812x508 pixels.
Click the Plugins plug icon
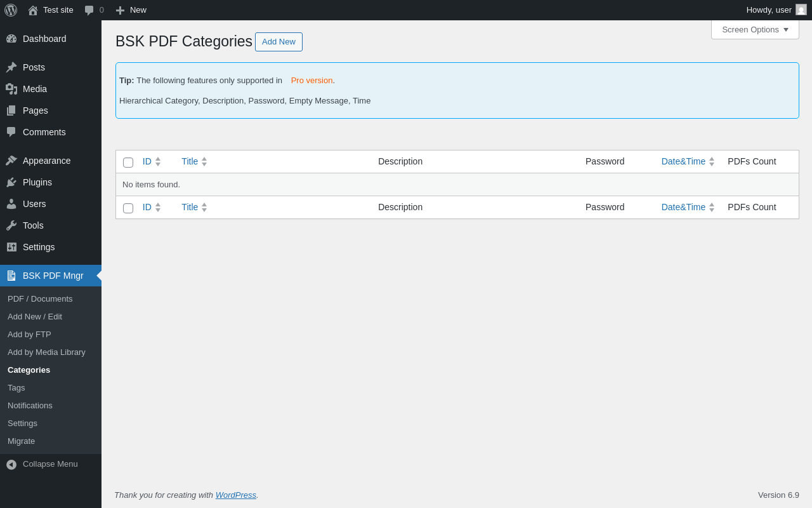click(x=11, y=182)
